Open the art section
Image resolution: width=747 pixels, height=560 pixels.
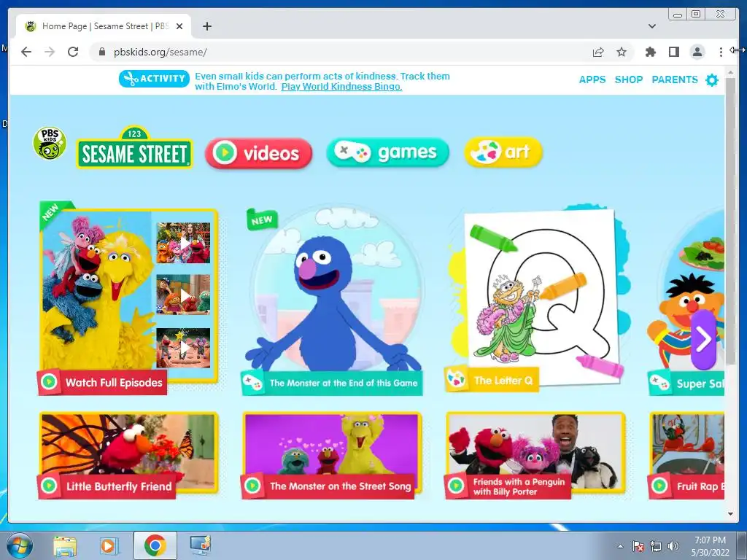[x=503, y=152]
